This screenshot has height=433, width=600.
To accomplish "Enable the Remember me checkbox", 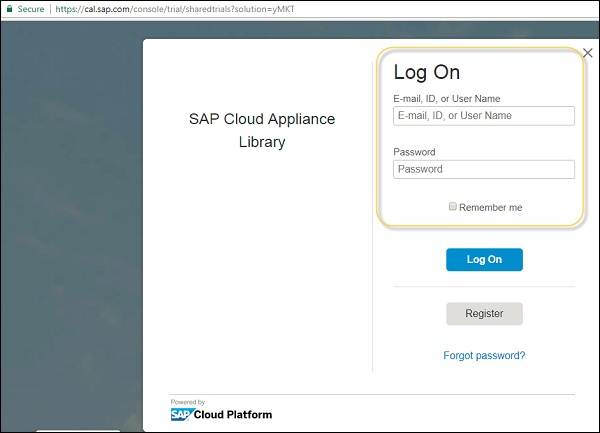I will click(x=453, y=207).
